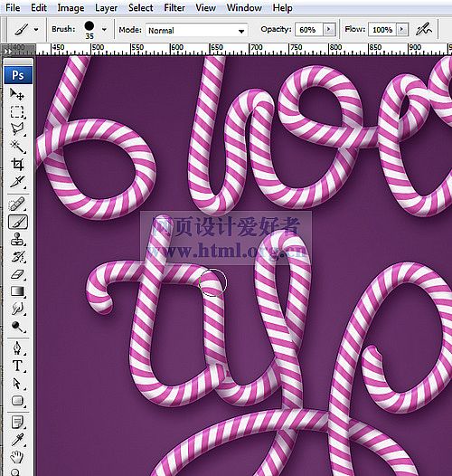Viewport: 452px width, 476px height.
Task: Open the Help menu
Action: [282, 7]
